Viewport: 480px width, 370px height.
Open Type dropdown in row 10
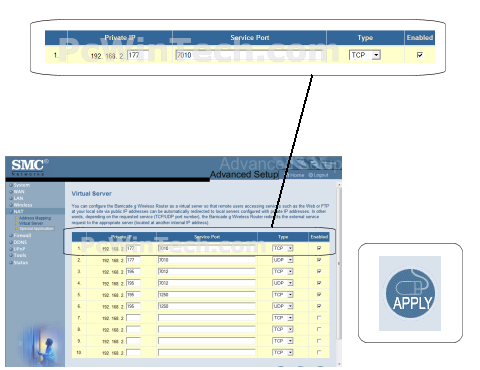pyautogui.click(x=283, y=352)
